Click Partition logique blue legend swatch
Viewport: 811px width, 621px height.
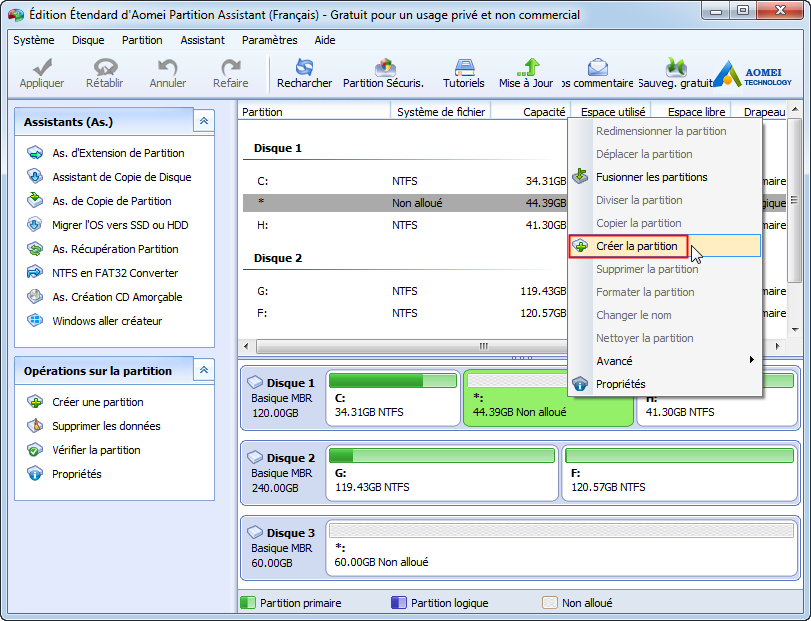(x=399, y=603)
